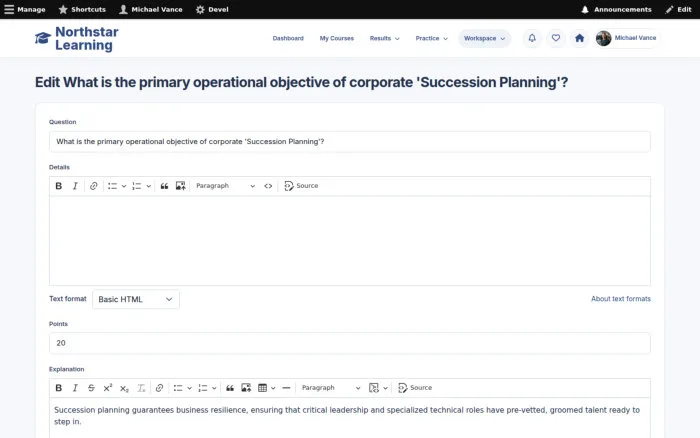Open the Workspace menu
The width and height of the screenshot is (700, 438).
click(x=484, y=38)
